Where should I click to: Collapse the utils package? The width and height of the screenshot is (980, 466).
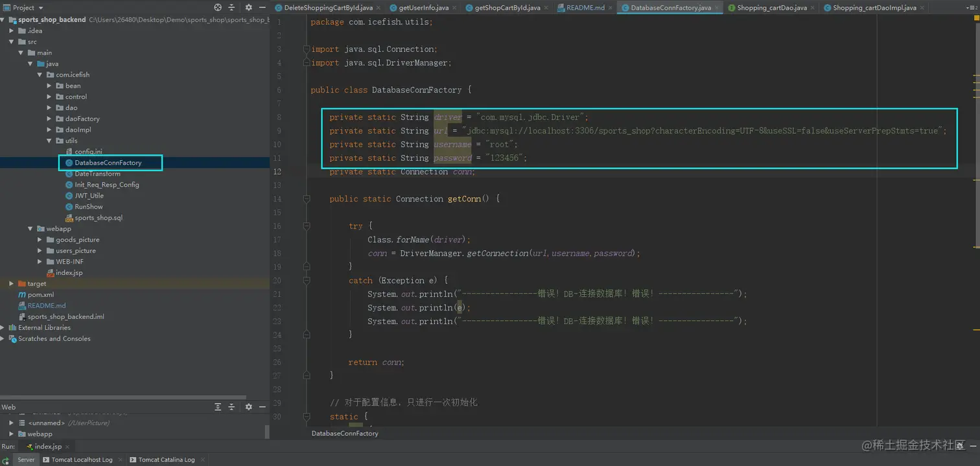(49, 141)
